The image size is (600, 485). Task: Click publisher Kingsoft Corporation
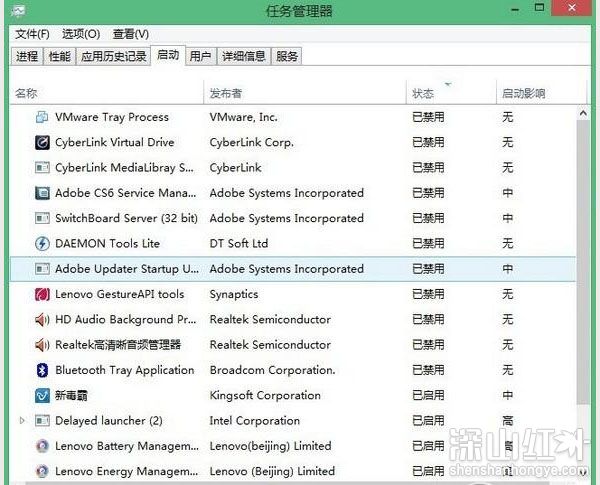(x=265, y=395)
